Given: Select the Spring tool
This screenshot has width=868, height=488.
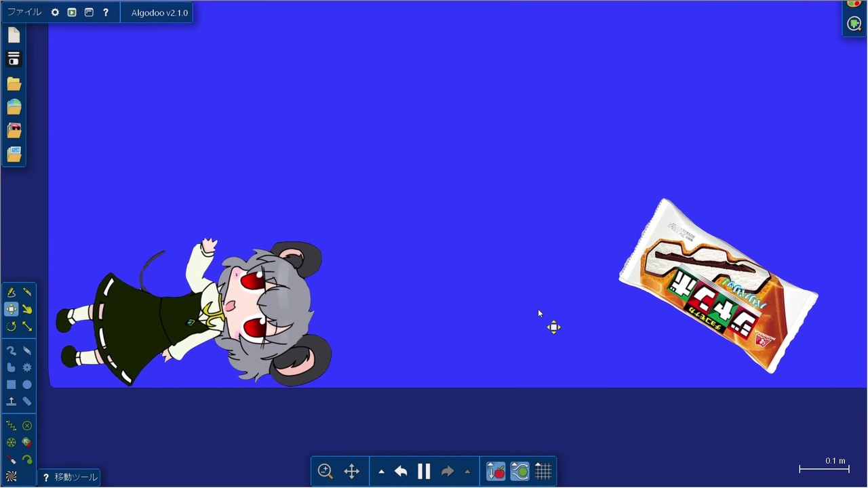Looking at the screenshot, I should pyautogui.click(x=12, y=426).
